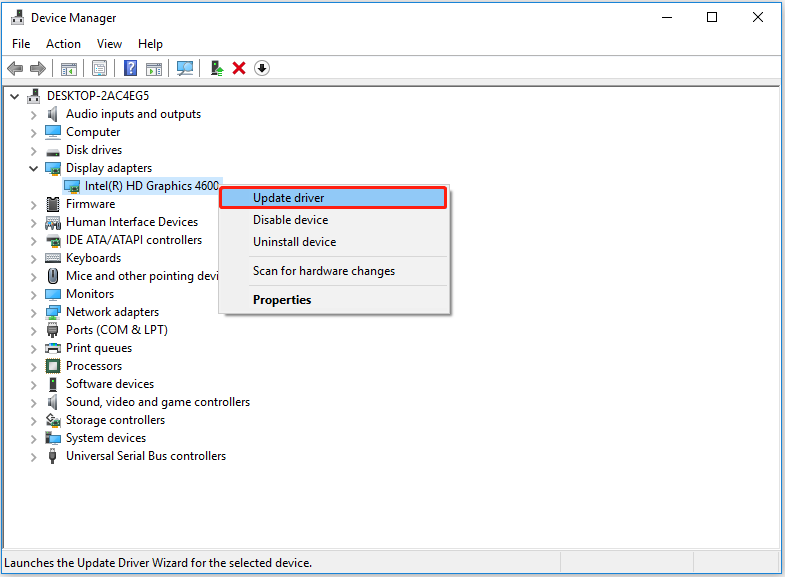
Task: Select Disable device in context menu
Action: pyautogui.click(x=290, y=220)
